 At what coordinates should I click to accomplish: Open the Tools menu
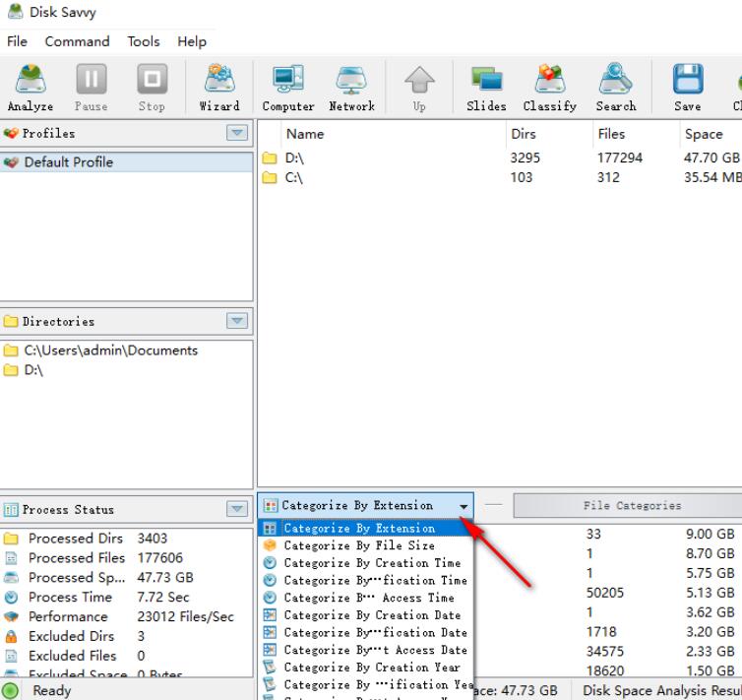[144, 41]
